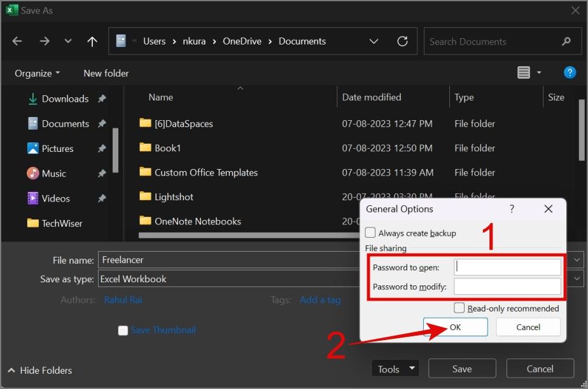Click Add a tag link

320,300
